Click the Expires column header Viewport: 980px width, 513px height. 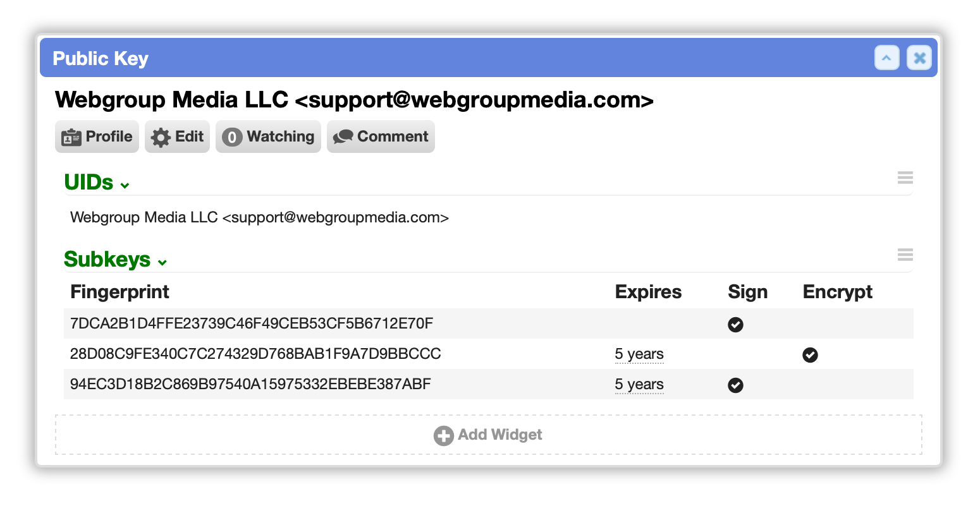[648, 292]
